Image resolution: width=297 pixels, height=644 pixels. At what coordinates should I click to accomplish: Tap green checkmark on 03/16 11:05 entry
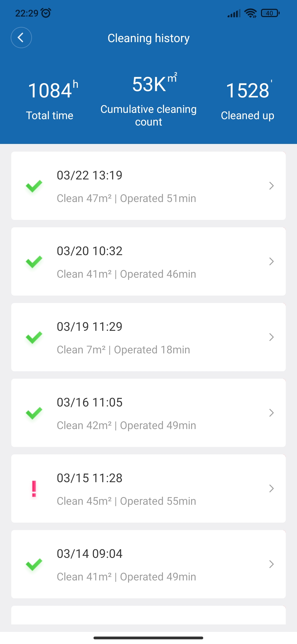pos(34,413)
